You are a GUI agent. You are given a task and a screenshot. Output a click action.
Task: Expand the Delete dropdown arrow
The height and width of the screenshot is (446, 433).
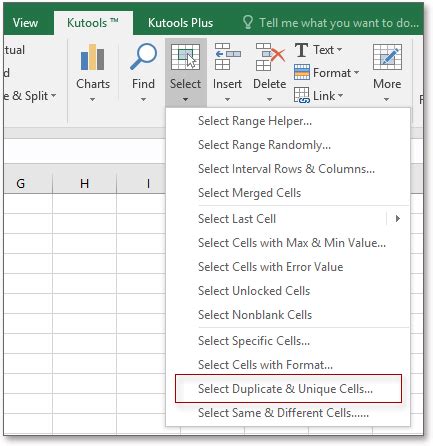click(269, 99)
